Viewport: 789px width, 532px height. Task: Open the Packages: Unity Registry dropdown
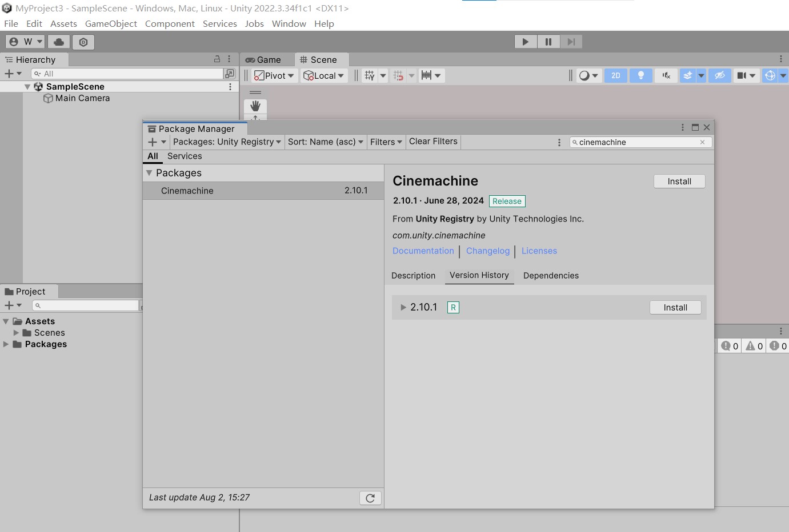point(227,142)
